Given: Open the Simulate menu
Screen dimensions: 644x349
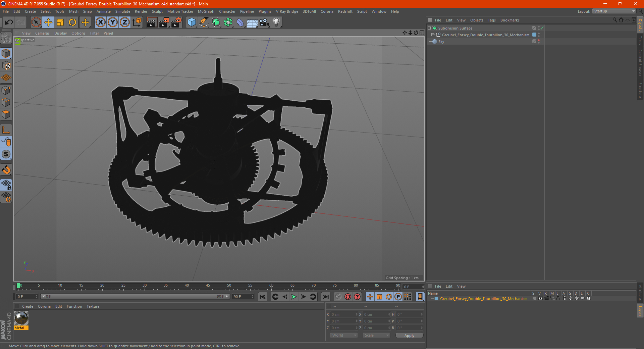Looking at the screenshot, I should tap(123, 11).
